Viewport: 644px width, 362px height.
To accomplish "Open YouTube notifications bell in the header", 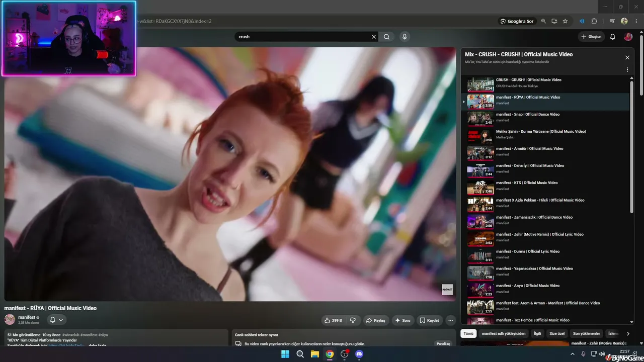I will click(x=612, y=37).
